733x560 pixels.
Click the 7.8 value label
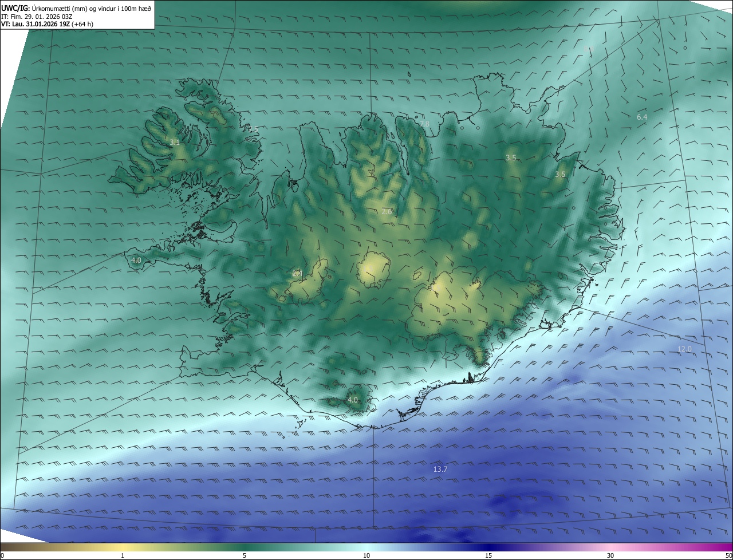point(424,124)
